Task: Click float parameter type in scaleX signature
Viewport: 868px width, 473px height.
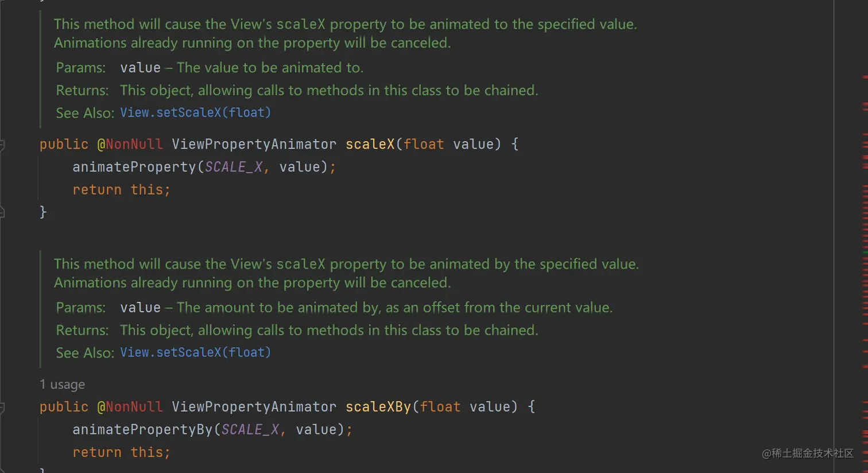Action: click(x=424, y=144)
